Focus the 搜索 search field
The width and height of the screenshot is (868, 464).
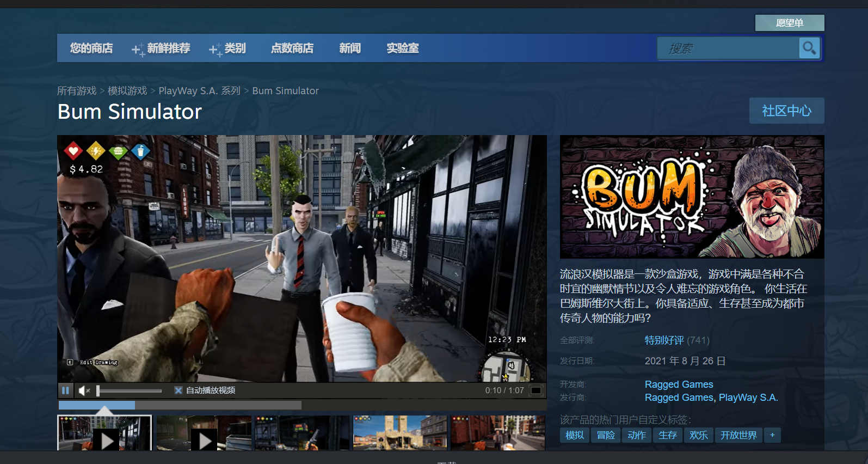(x=728, y=48)
